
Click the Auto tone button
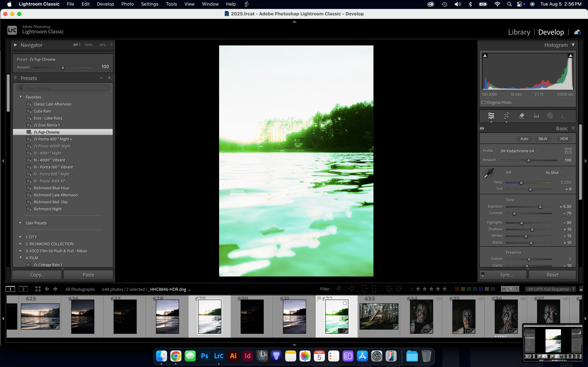[x=524, y=139]
